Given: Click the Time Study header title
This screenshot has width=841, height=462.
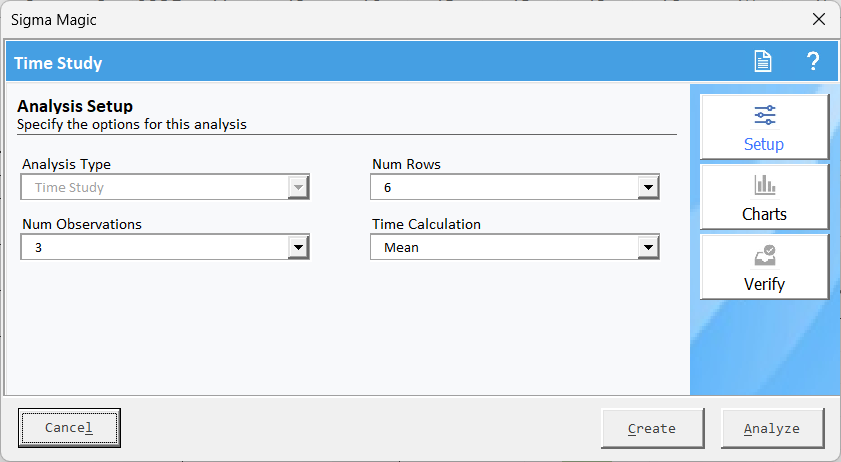Looking at the screenshot, I should (x=58, y=63).
